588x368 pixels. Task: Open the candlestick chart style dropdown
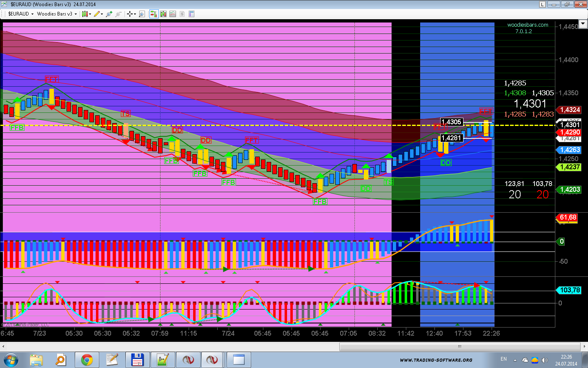pos(86,14)
